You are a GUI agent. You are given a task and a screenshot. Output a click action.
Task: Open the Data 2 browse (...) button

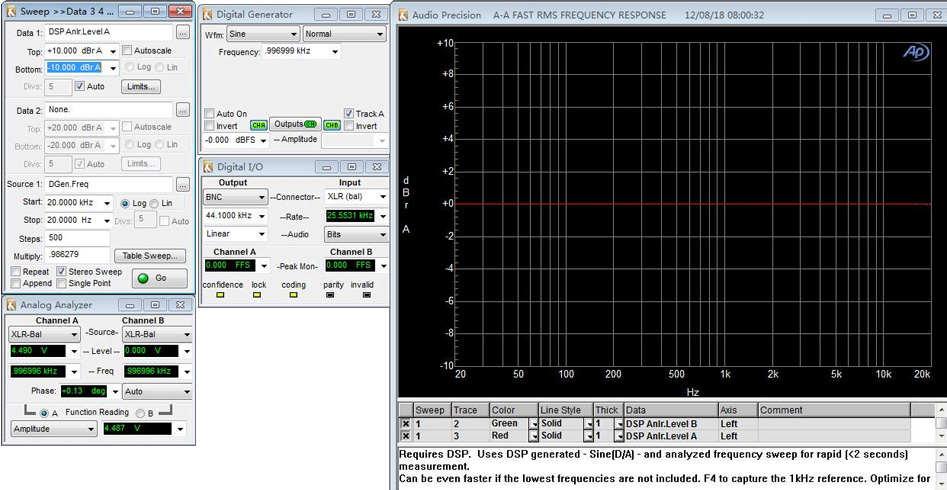tap(183, 110)
